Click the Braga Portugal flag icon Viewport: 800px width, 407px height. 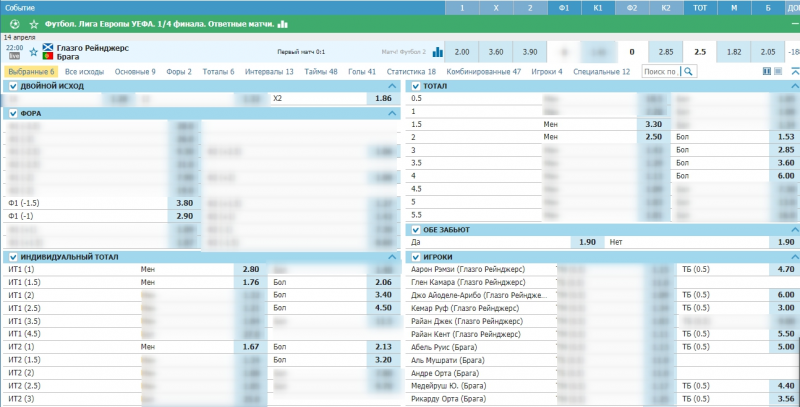(x=48, y=57)
